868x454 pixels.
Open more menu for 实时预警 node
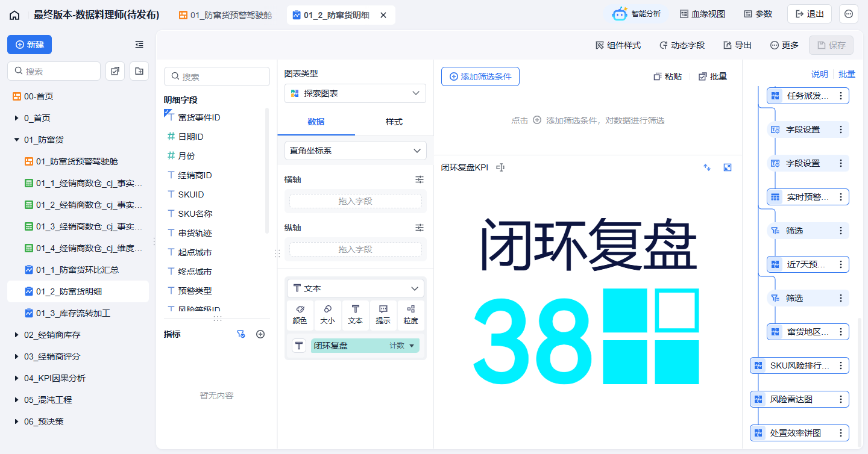point(841,197)
